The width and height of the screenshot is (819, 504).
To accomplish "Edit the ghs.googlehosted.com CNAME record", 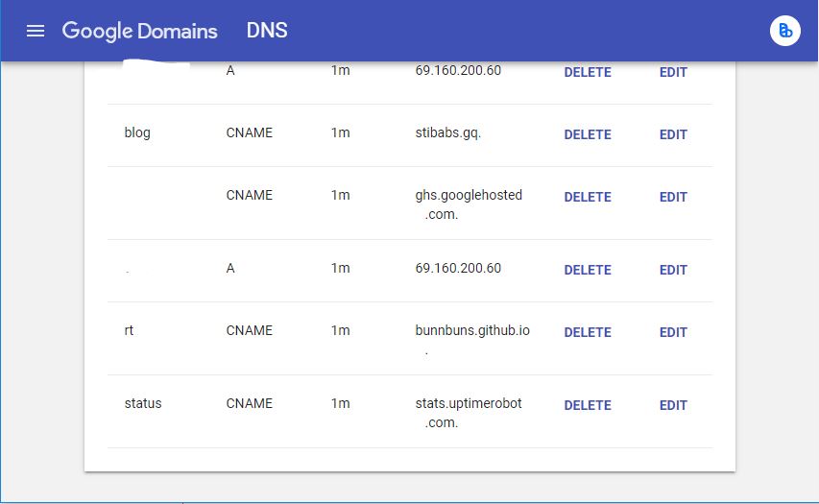I will (673, 198).
